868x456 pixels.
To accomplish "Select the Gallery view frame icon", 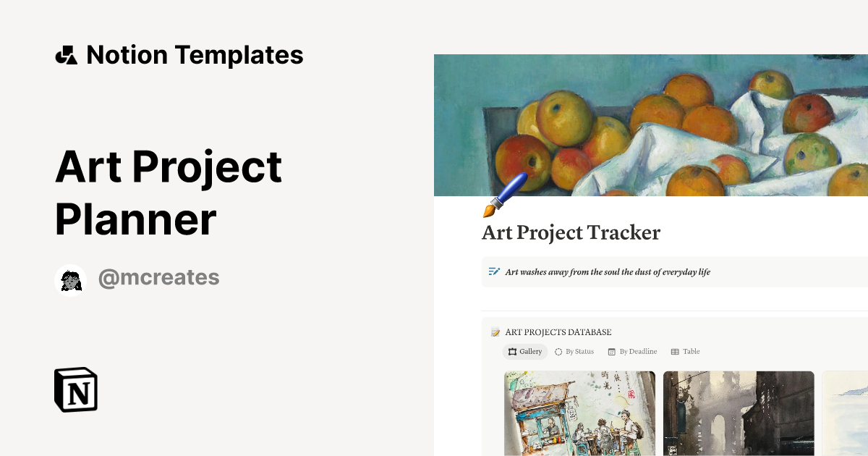I will pos(513,352).
